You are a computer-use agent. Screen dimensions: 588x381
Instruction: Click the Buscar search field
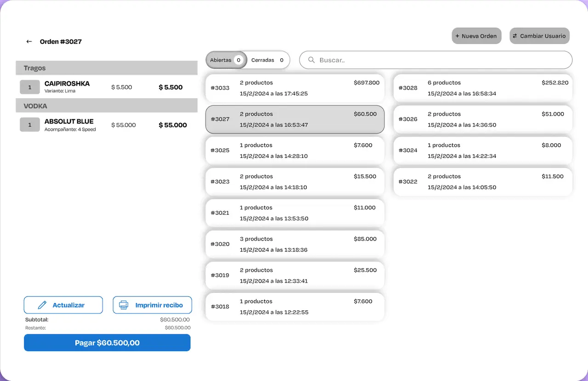435,60
